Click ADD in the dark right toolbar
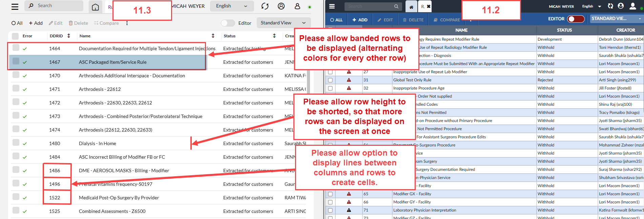 coord(360,20)
